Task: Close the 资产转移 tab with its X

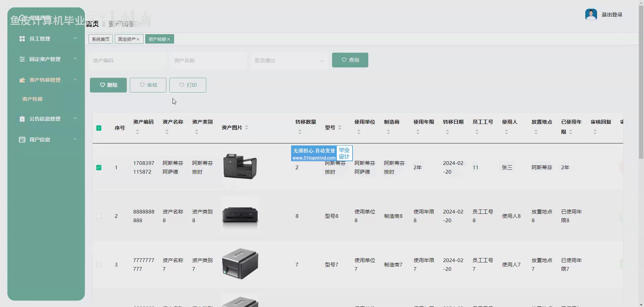Action: (x=169, y=39)
